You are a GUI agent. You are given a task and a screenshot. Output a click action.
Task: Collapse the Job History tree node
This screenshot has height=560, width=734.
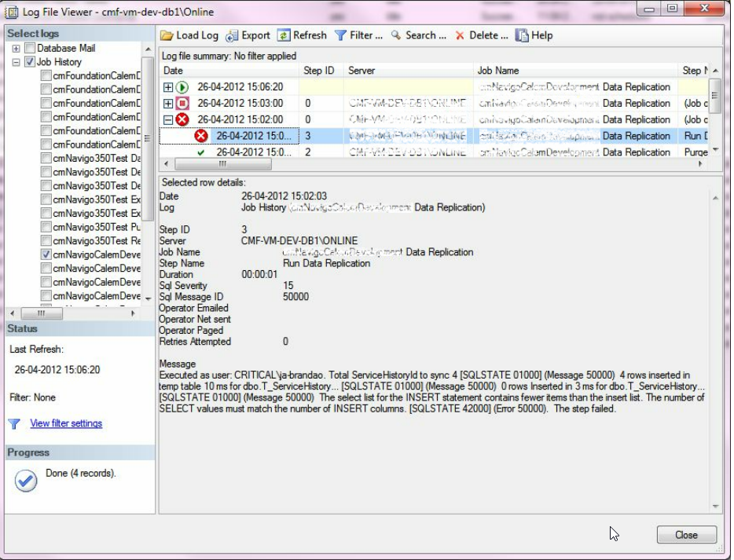[x=16, y=62]
